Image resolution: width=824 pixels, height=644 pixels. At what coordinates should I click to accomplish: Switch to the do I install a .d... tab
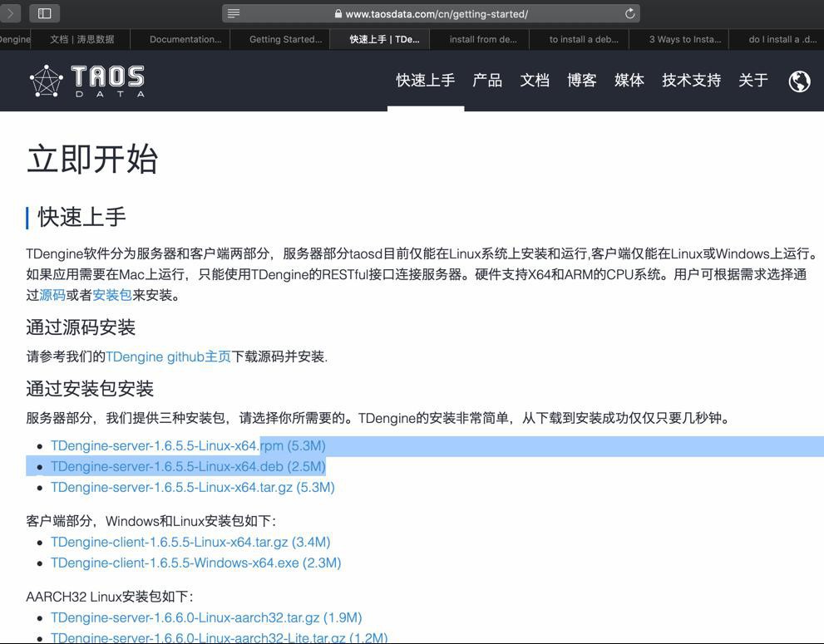point(777,39)
